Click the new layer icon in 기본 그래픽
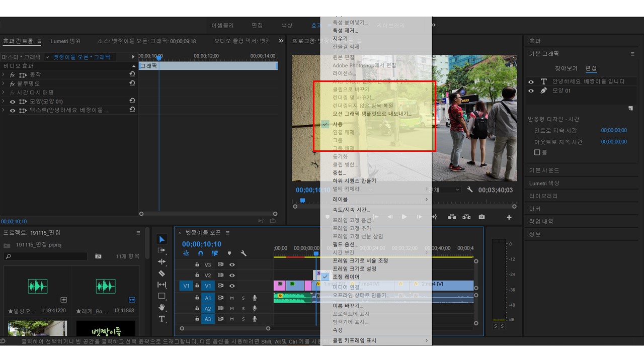The image size is (644, 362). point(630,108)
